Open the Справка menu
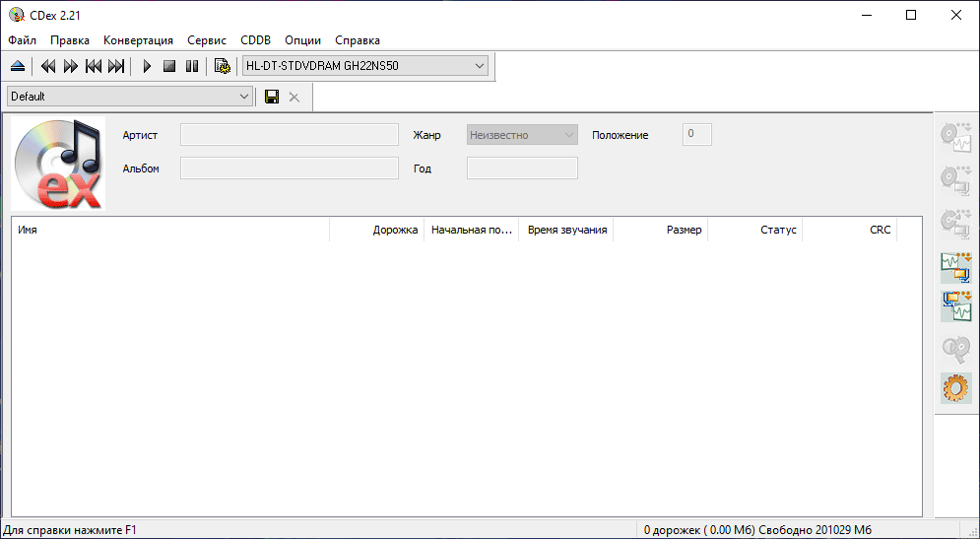This screenshot has height=539, width=980. tap(358, 40)
